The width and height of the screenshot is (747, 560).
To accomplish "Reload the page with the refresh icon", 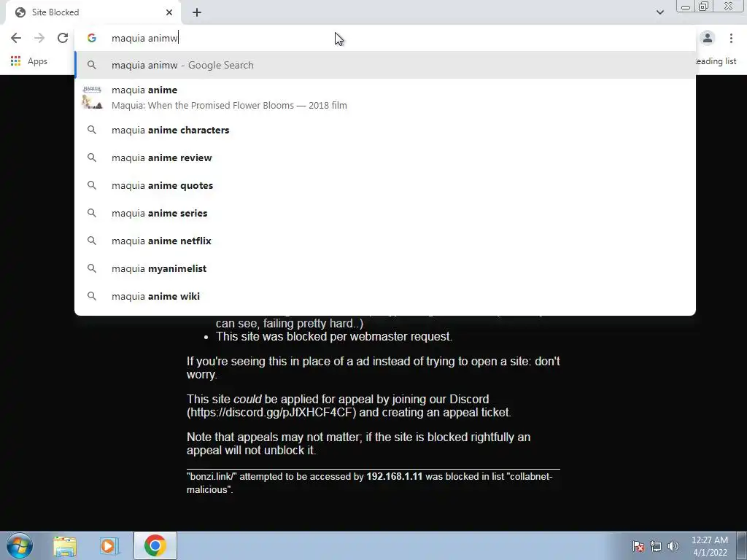I will pyautogui.click(x=63, y=38).
